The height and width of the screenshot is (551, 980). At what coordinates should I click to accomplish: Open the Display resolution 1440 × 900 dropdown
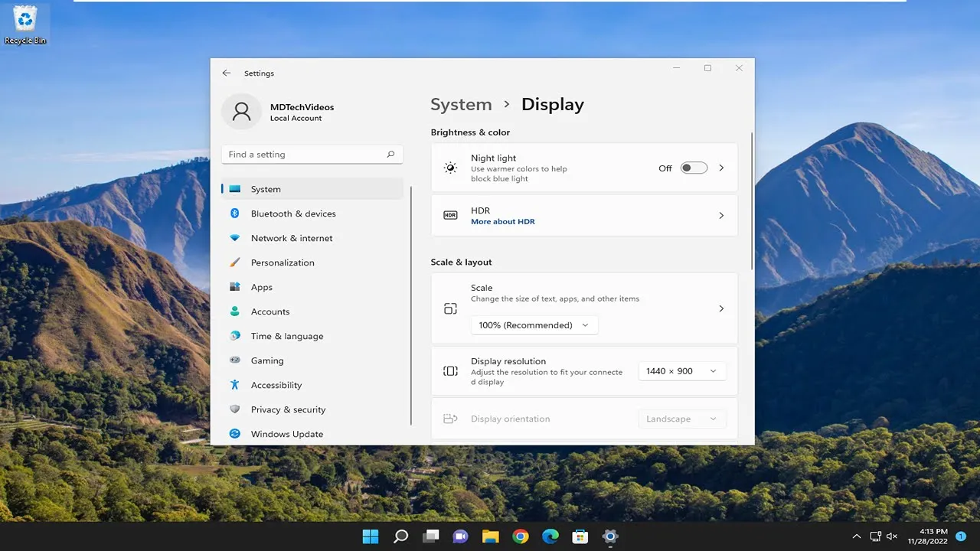(x=681, y=371)
